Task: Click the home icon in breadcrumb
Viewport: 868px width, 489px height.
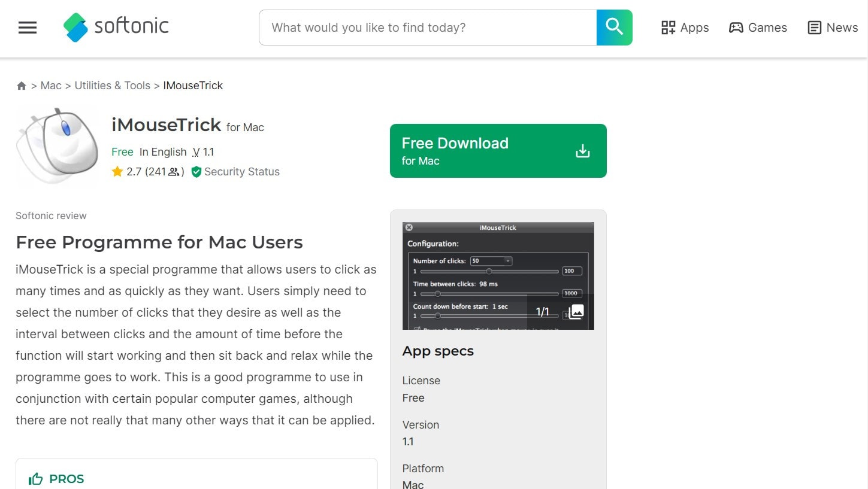Action: click(x=22, y=86)
